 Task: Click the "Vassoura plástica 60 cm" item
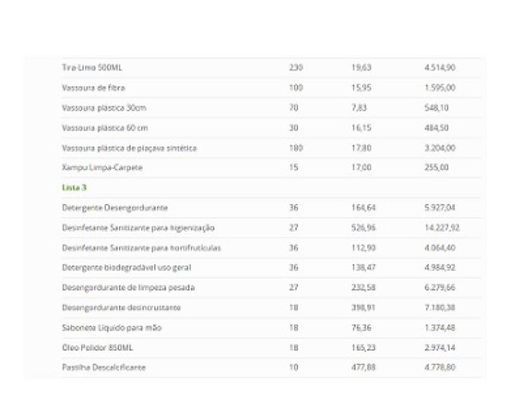click(105, 128)
